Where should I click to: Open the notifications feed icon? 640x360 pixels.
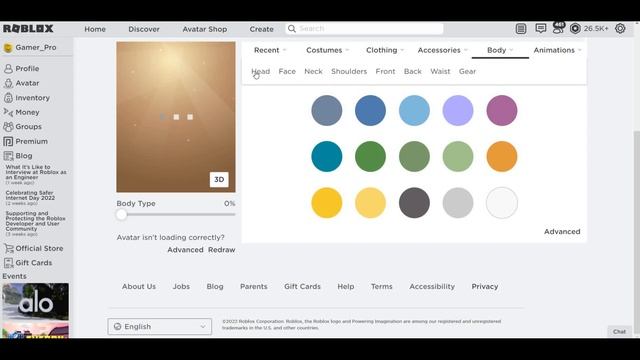coord(521,29)
